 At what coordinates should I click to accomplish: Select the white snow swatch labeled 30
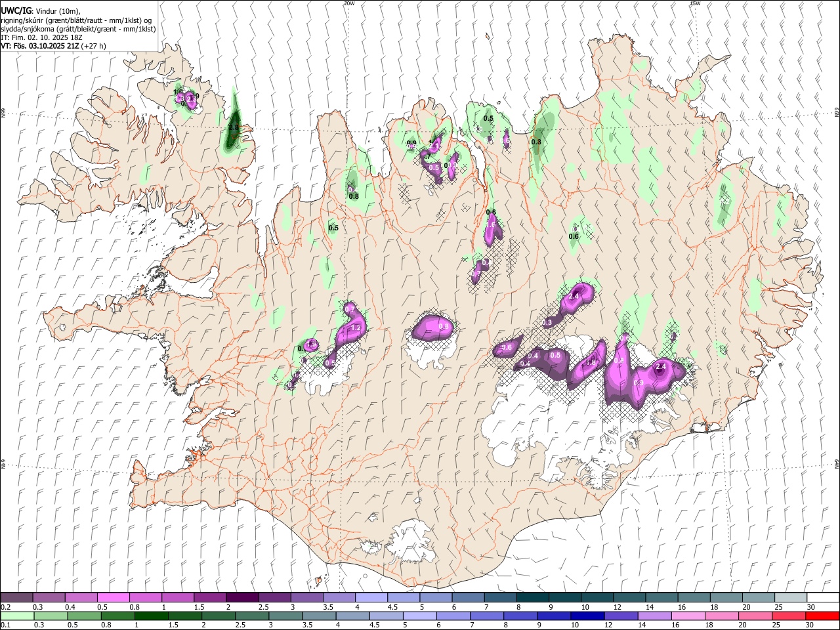tap(823, 597)
